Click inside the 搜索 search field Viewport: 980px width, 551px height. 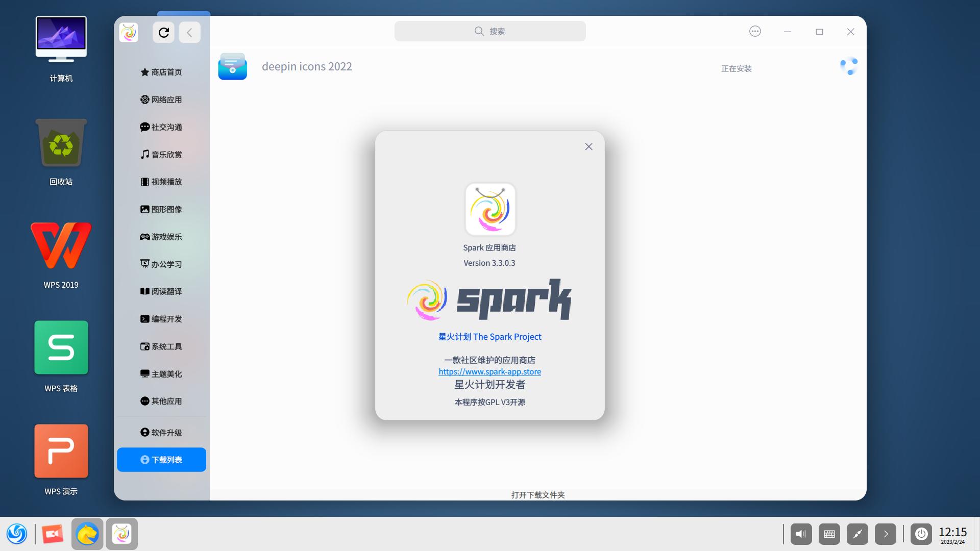(489, 31)
